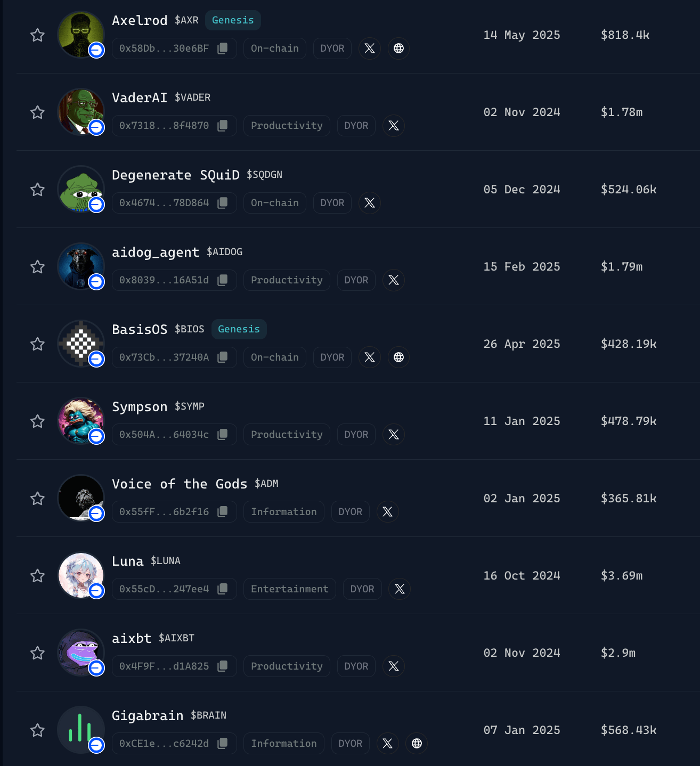
Task: Open Axelrod's website globe icon
Action: [398, 48]
